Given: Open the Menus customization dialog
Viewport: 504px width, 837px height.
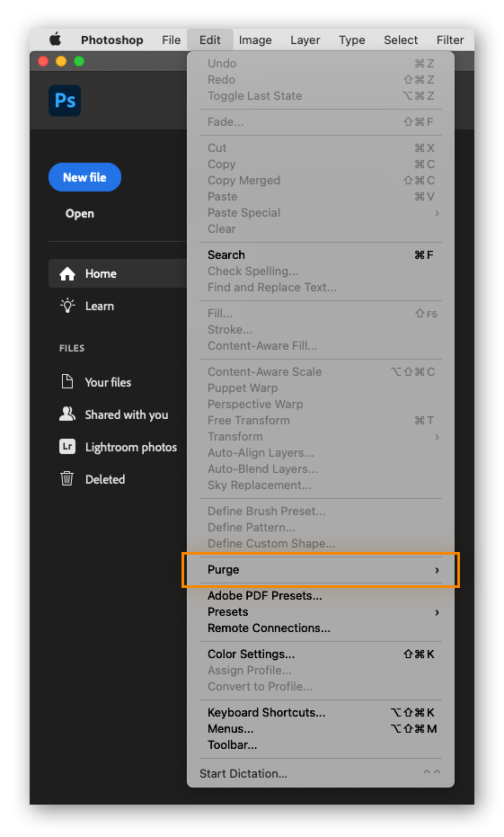Looking at the screenshot, I should [x=321, y=728].
